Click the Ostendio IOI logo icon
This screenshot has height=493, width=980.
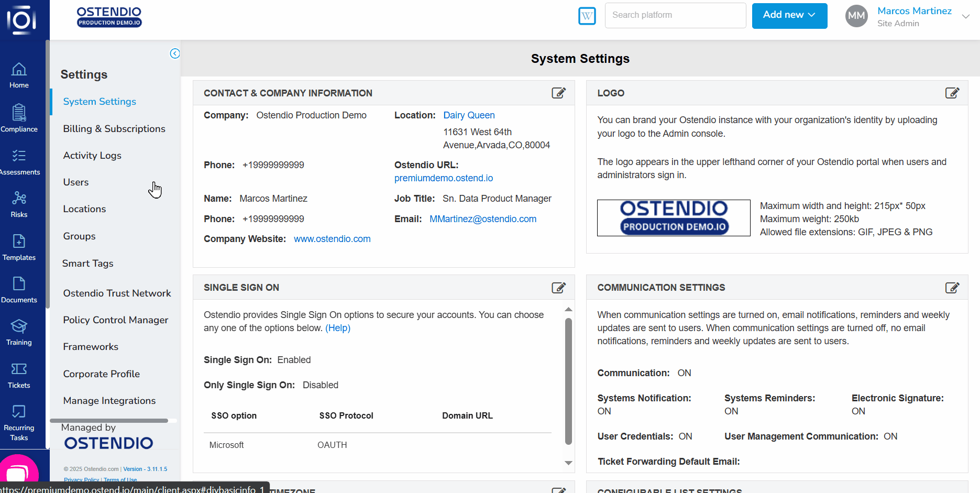tap(21, 20)
